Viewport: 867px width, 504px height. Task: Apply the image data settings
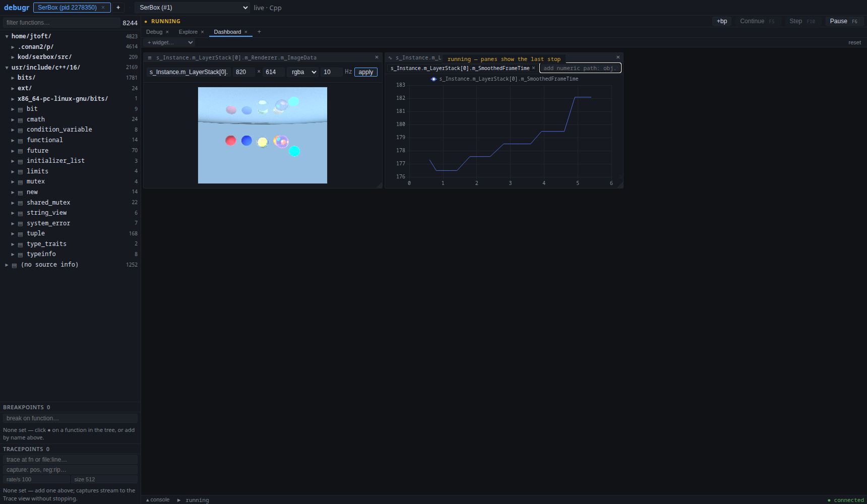click(366, 72)
